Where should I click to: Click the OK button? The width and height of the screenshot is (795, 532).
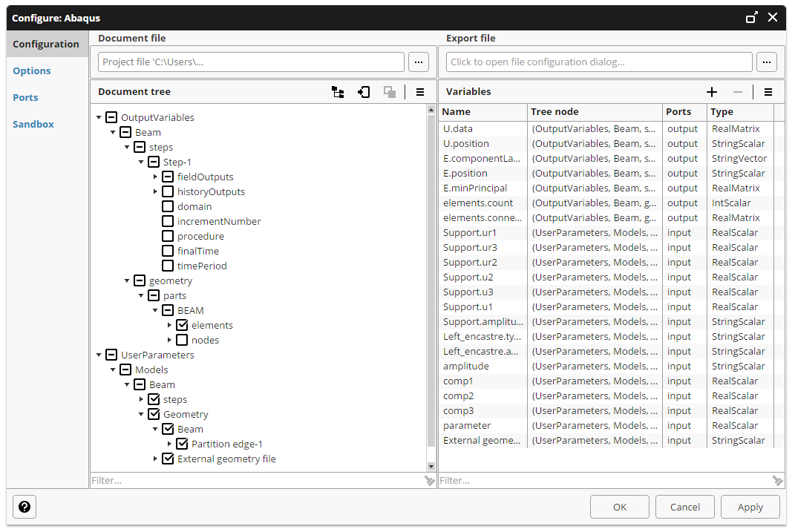point(620,508)
